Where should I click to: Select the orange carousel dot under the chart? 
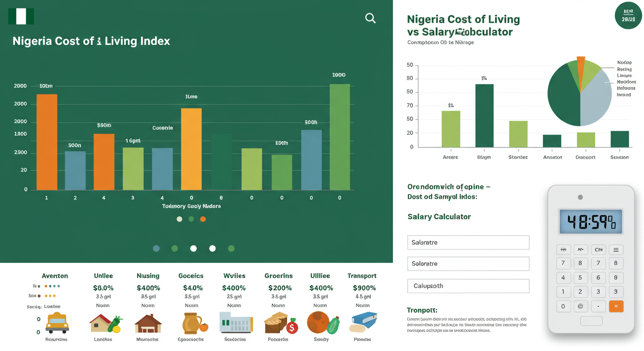(x=203, y=219)
